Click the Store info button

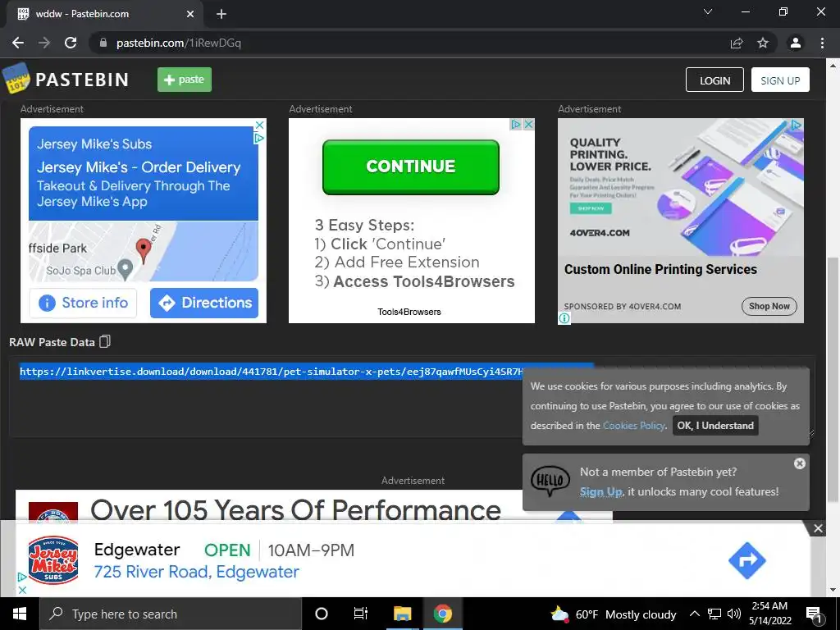tap(83, 303)
